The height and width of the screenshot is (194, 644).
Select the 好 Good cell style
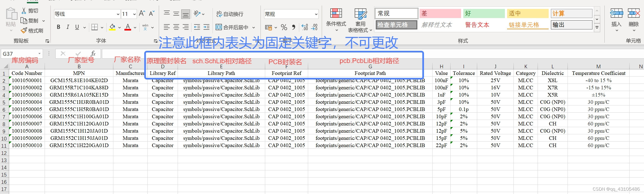[484, 13]
